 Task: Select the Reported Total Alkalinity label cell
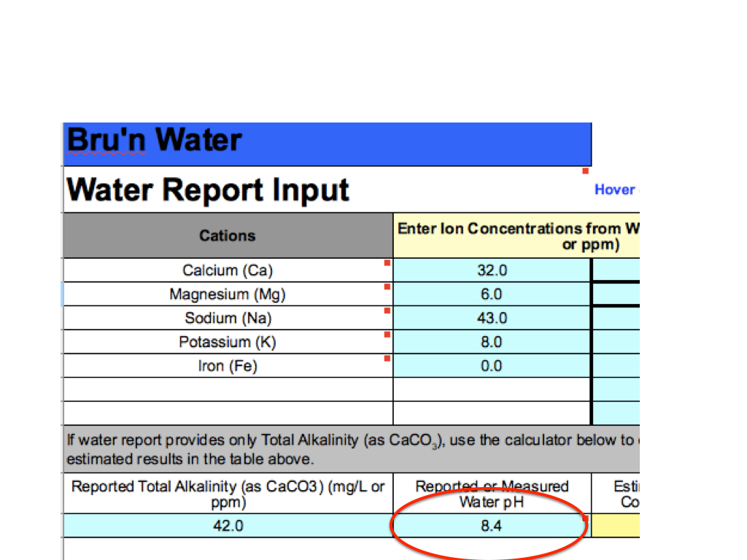[228, 494]
